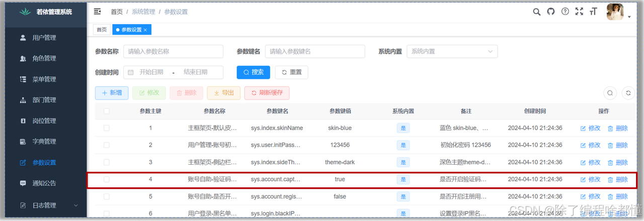Click the red 删除 toolbar button
This screenshot has width=644, height=221.
(x=186, y=93)
